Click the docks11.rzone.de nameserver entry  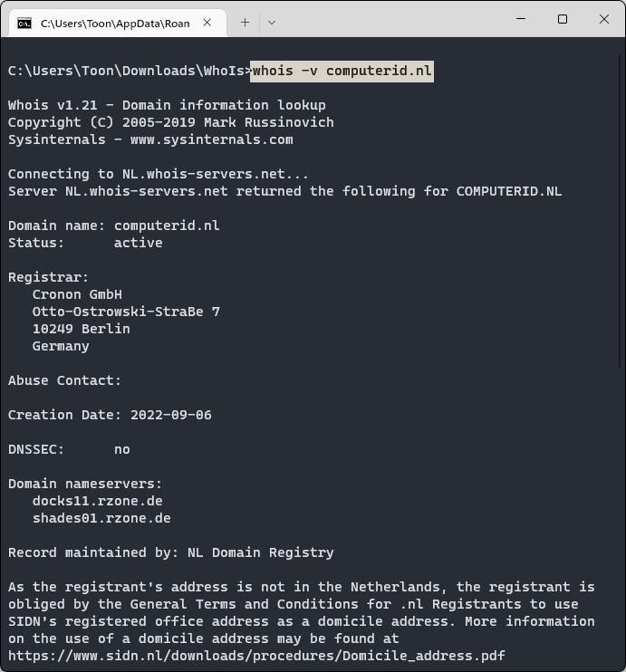[x=98, y=501]
